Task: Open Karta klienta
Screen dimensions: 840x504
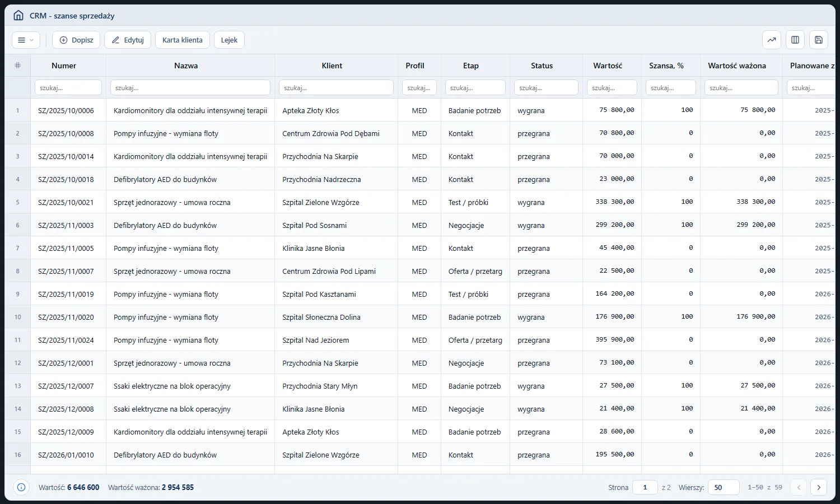Action: click(183, 40)
